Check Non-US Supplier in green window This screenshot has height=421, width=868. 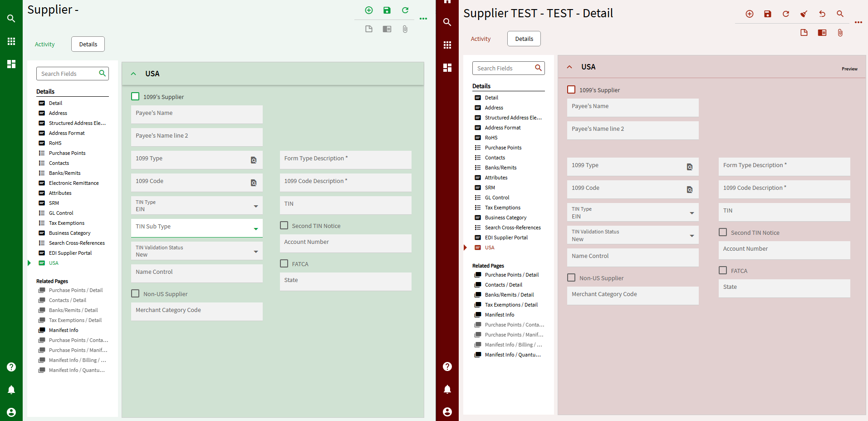pos(135,293)
